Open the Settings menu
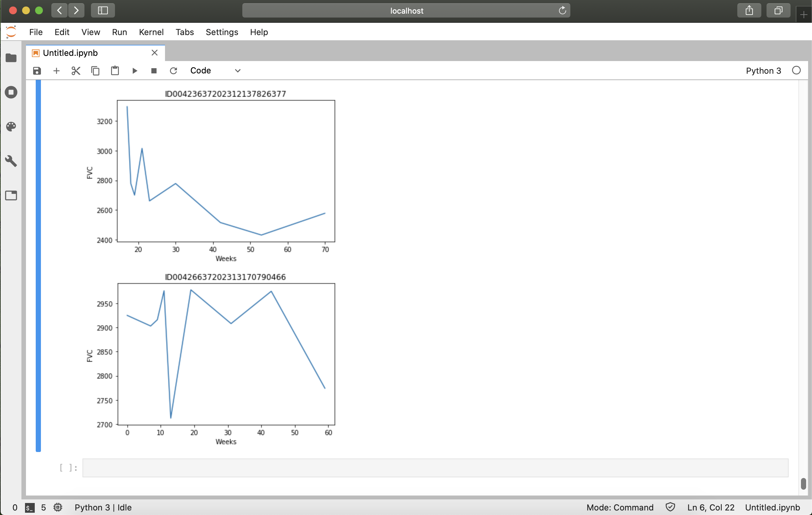This screenshot has width=812, height=515. 222,32
